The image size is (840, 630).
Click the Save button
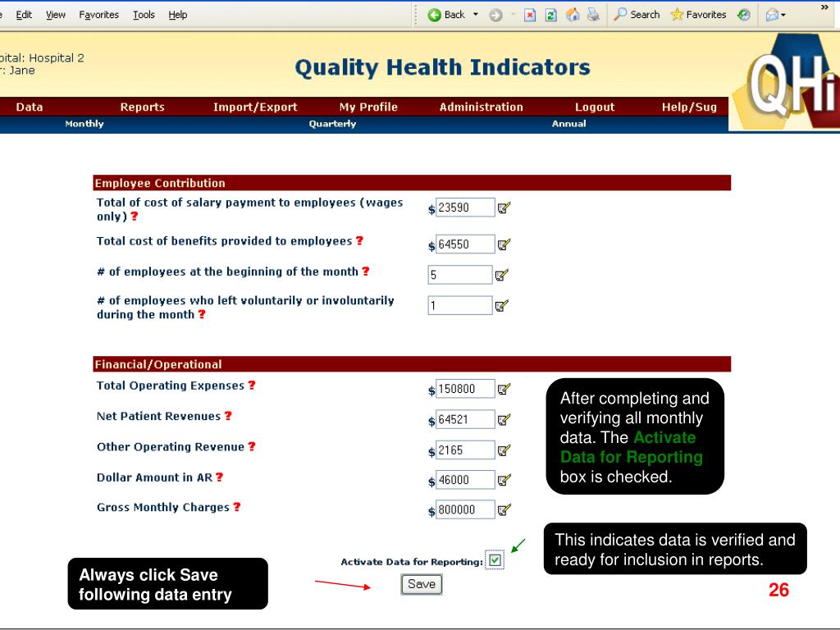pyautogui.click(x=422, y=584)
